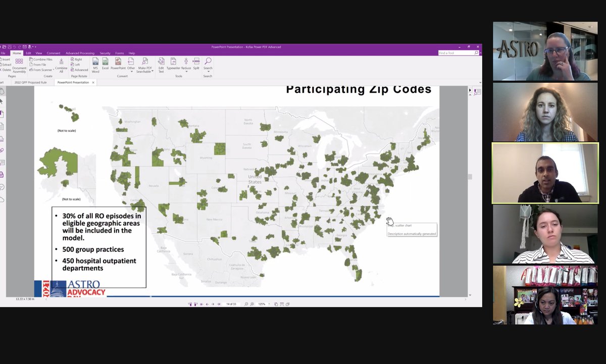Click the Combine All icon
The width and height of the screenshot is (606, 364).
click(x=61, y=65)
